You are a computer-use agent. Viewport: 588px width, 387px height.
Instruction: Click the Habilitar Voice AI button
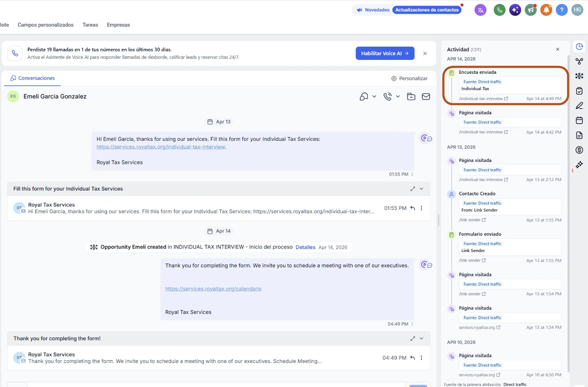385,53
